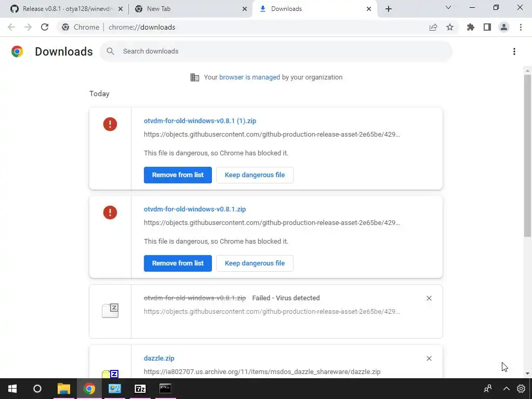The width and height of the screenshot is (532, 399).
Task: Reload the Downloads page
Action: [x=45, y=27]
